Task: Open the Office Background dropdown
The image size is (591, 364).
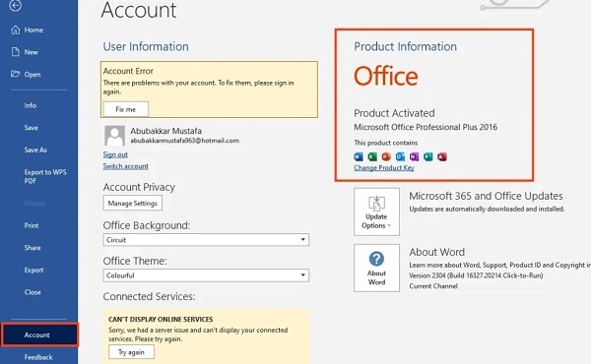Action: [x=206, y=240]
